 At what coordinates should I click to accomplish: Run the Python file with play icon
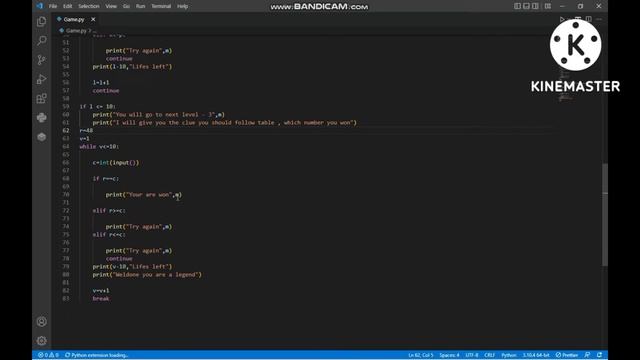click(562, 19)
